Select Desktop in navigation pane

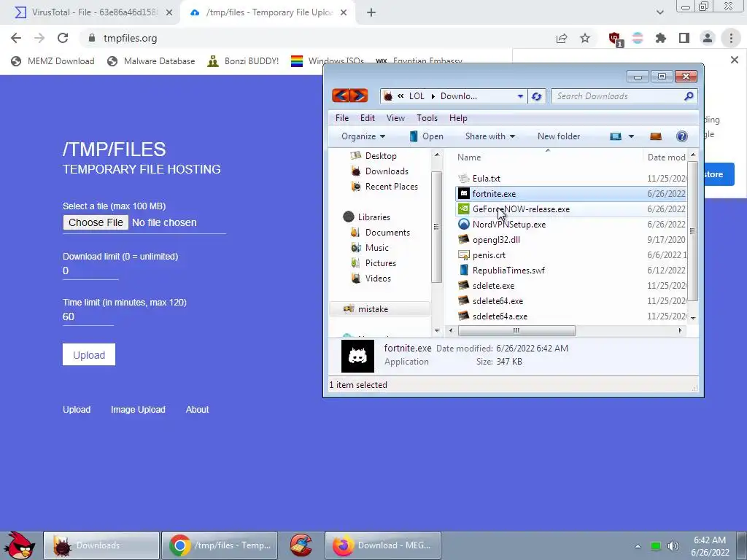click(373, 156)
